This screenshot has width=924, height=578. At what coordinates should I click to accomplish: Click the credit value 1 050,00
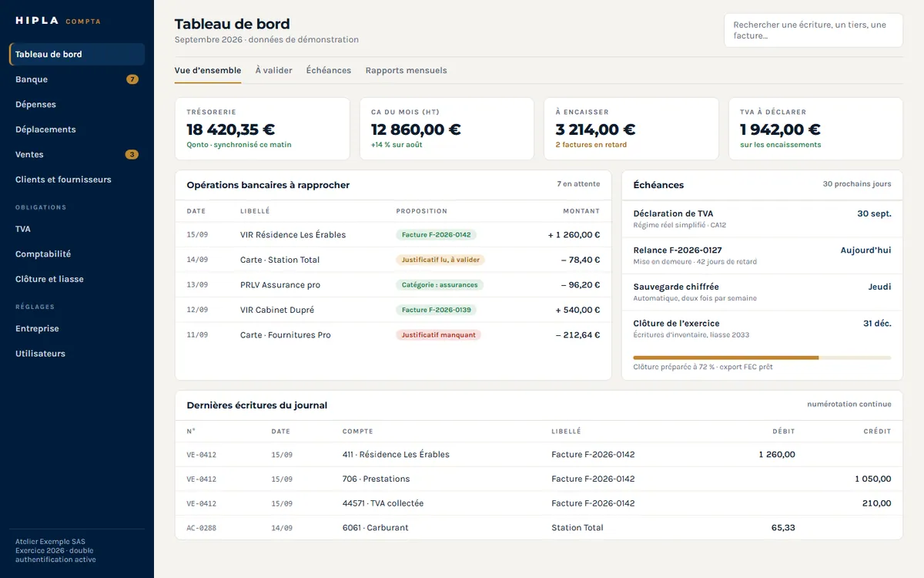point(873,479)
